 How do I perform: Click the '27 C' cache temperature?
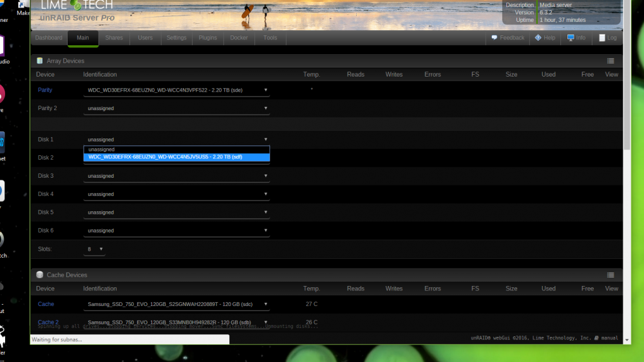click(x=311, y=304)
